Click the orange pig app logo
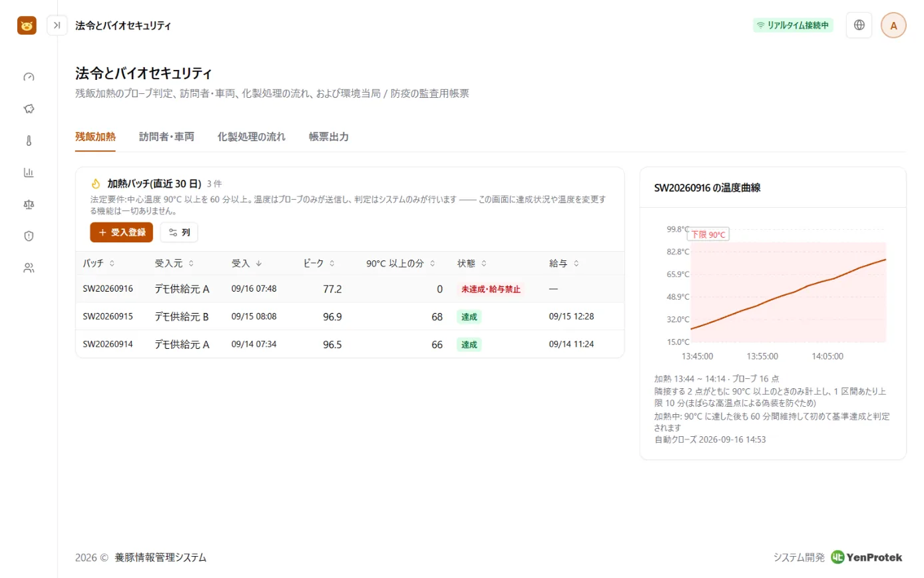The image size is (924, 578). 27,25
